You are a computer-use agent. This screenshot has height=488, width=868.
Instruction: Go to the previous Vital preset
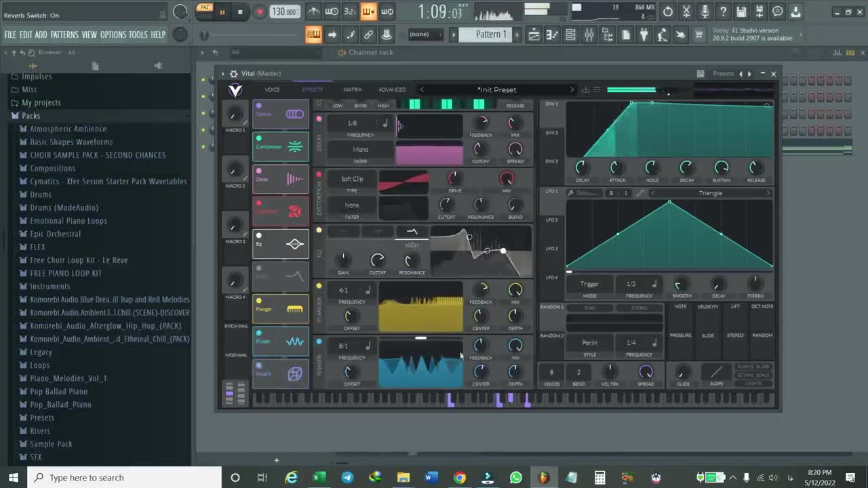(422, 89)
